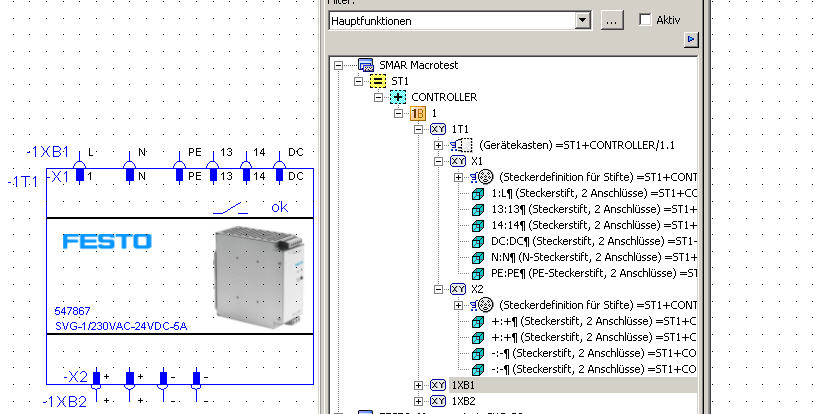The width and height of the screenshot is (813, 414).
Task: Collapse the 1T1 device node
Action: click(418, 129)
